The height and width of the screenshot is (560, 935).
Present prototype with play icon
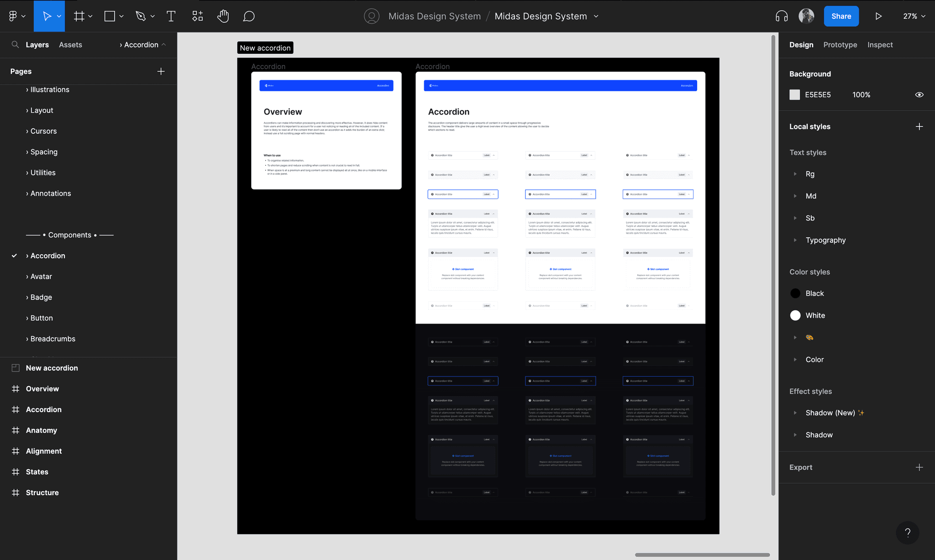click(x=878, y=16)
